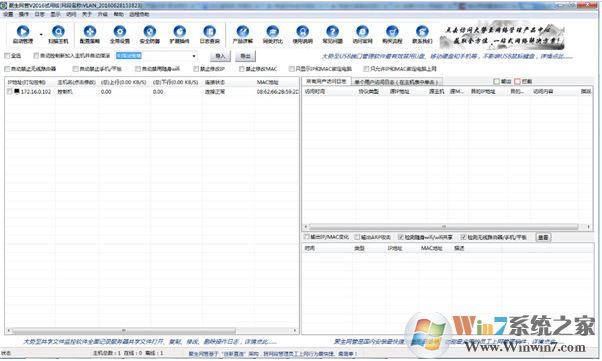Uncheck the detect portable wifi/wifi sharing checkbox

pos(401,237)
